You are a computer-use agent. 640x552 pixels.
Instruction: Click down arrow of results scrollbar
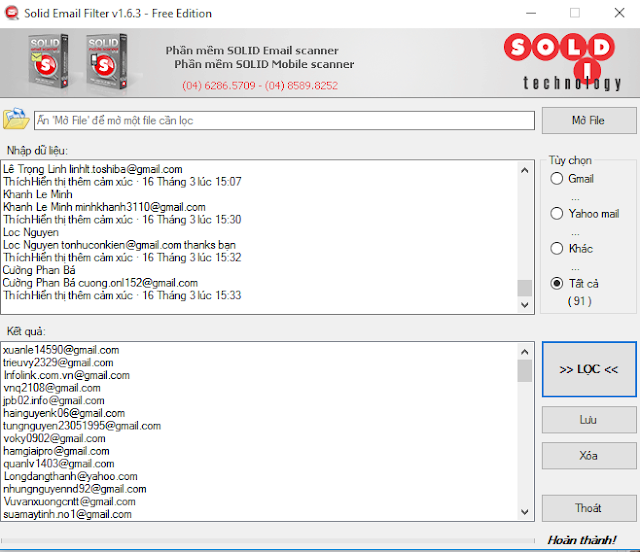[x=525, y=512]
